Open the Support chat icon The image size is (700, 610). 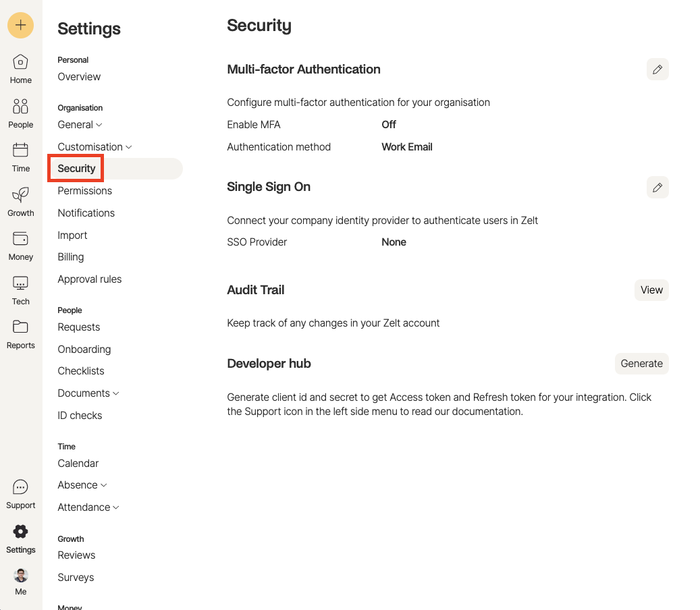(20, 487)
